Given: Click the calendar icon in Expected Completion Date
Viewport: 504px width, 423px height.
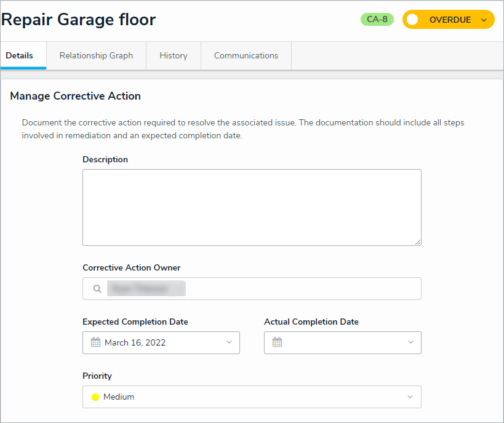Looking at the screenshot, I should pyautogui.click(x=95, y=342).
